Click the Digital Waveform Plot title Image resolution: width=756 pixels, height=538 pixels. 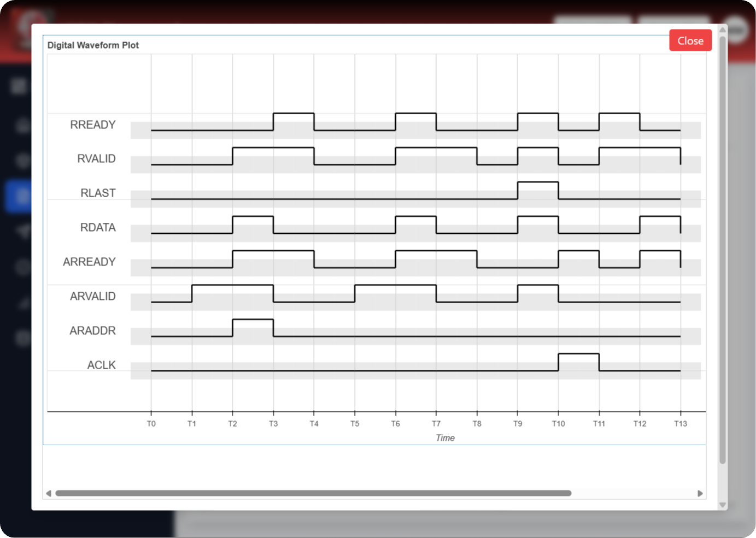[x=93, y=45]
